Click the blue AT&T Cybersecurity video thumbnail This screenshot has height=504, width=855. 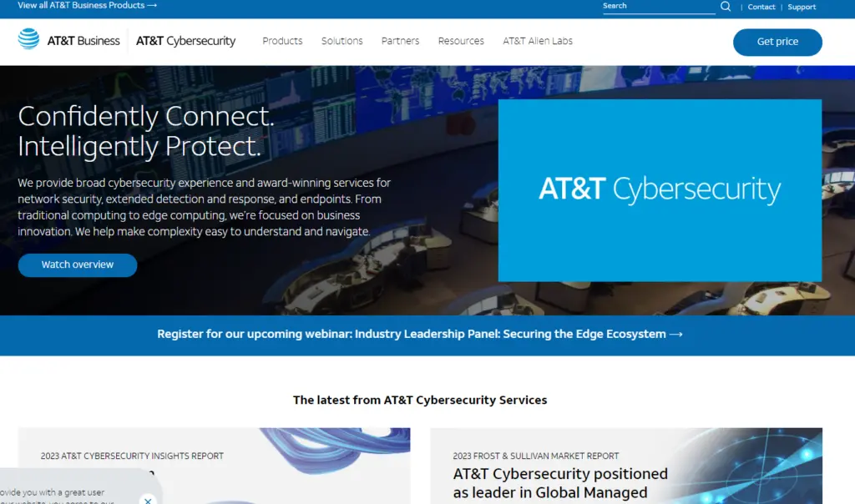(x=660, y=190)
